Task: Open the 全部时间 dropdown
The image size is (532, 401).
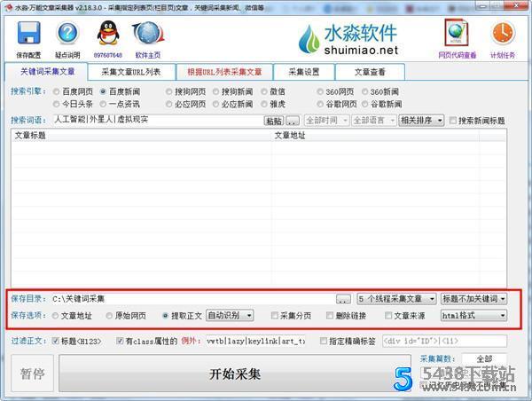Action: (326, 120)
